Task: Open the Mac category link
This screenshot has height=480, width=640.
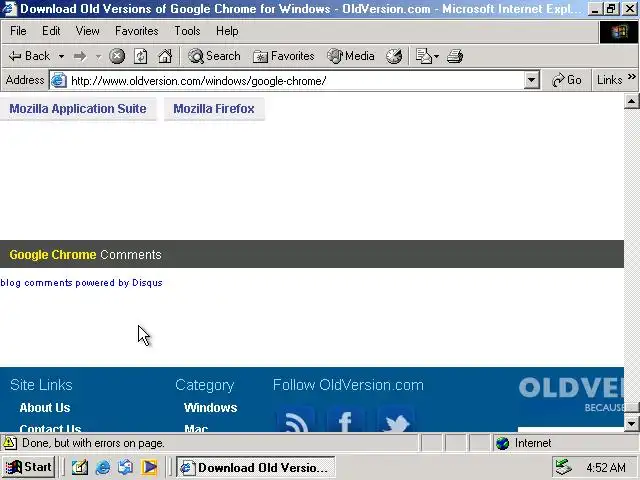Action: [x=196, y=428]
